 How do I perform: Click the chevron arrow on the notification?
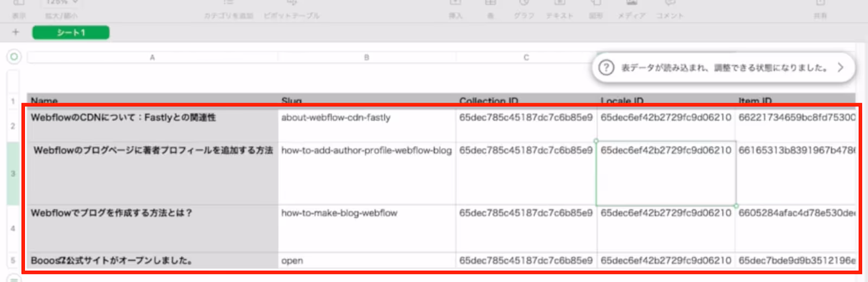pyautogui.click(x=840, y=68)
